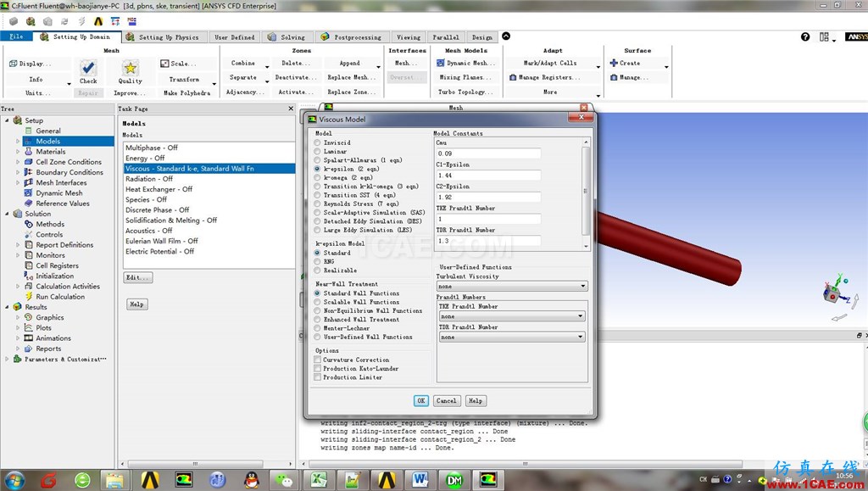The image size is (868, 491).
Task: Open Excel from the taskbar
Action: tap(319, 479)
